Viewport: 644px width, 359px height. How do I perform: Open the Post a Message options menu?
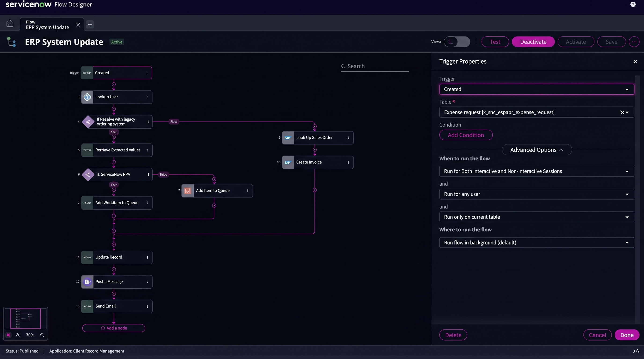coord(147,282)
